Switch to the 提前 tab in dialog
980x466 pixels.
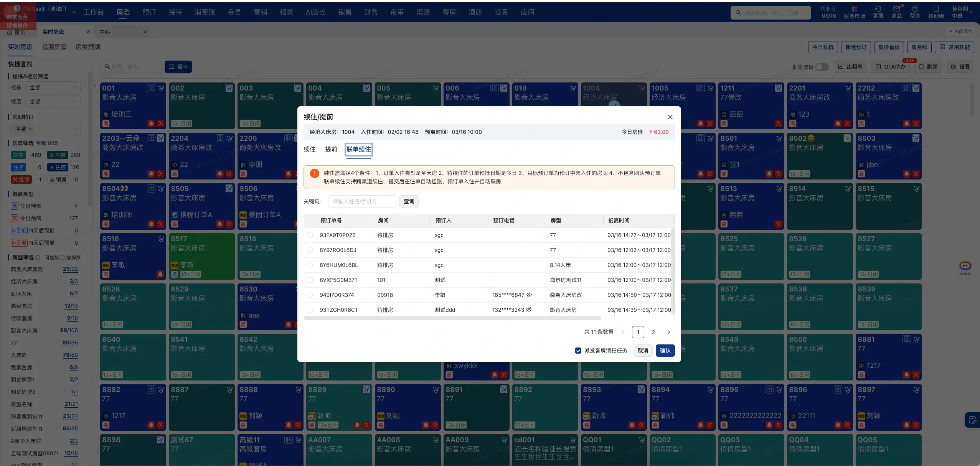click(331, 149)
